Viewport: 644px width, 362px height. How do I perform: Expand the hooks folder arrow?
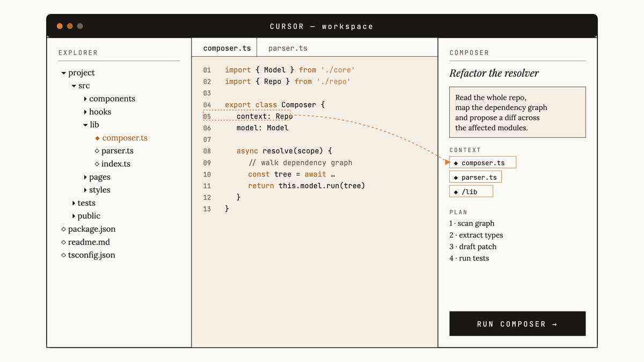coord(85,112)
